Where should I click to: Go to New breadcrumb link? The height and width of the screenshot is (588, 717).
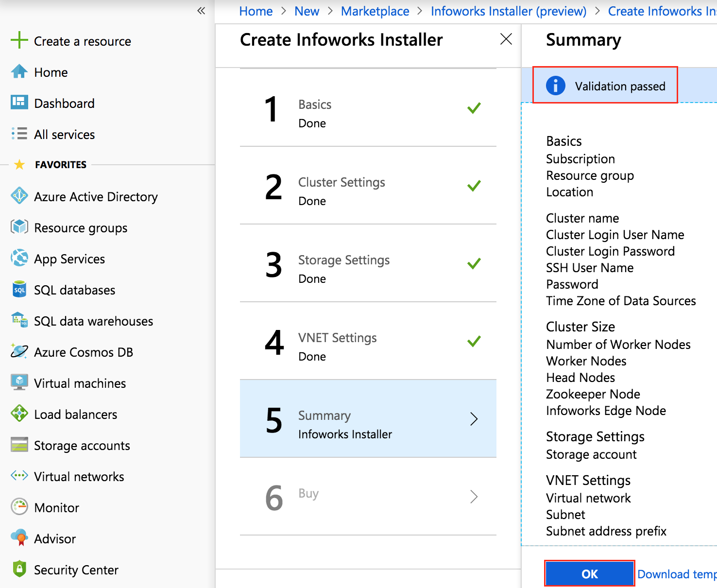coord(307,11)
